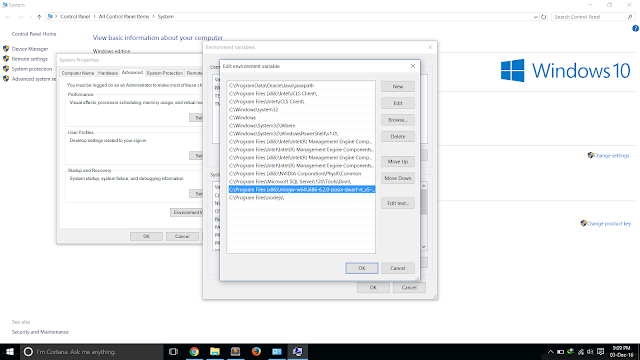This screenshot has width=640, height=360.
Task: Open Security and Maintenance link
Action: point(40,332)
